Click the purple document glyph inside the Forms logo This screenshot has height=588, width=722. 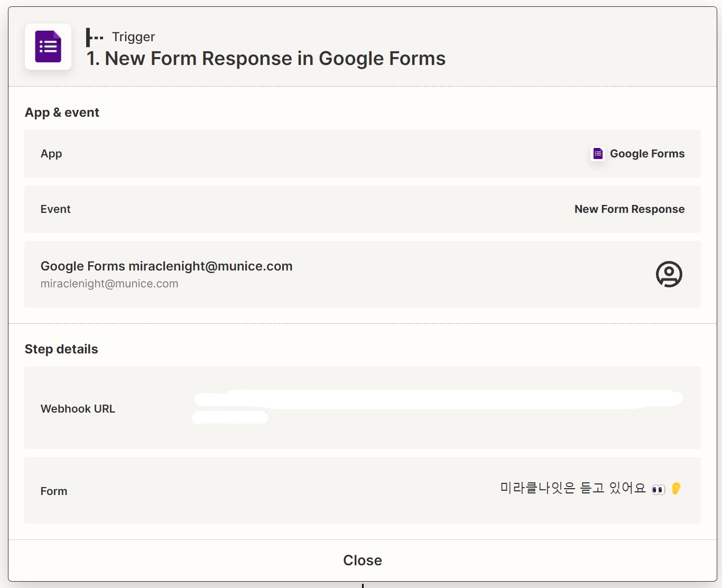[x=48, y=46]
